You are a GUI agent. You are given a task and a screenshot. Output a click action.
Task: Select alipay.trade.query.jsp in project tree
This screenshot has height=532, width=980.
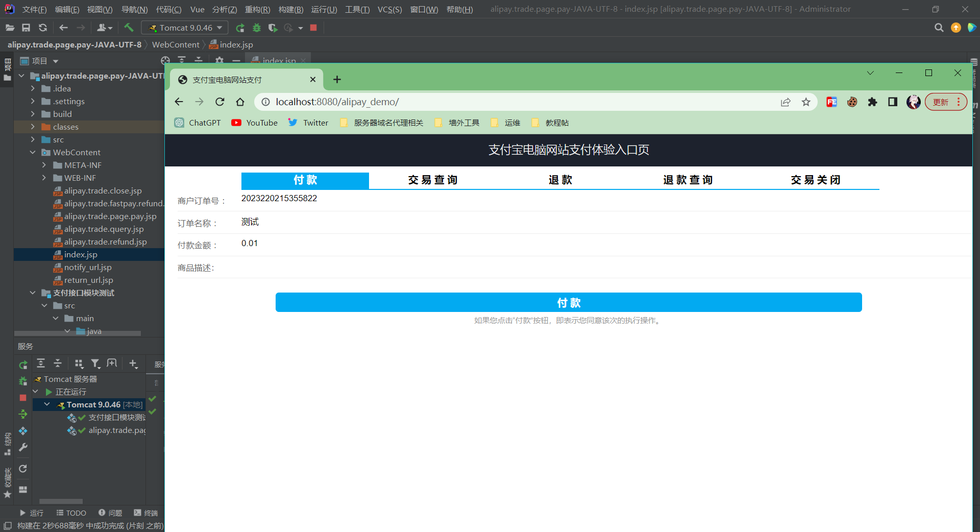pyautogui.click(x=104, y=229)
